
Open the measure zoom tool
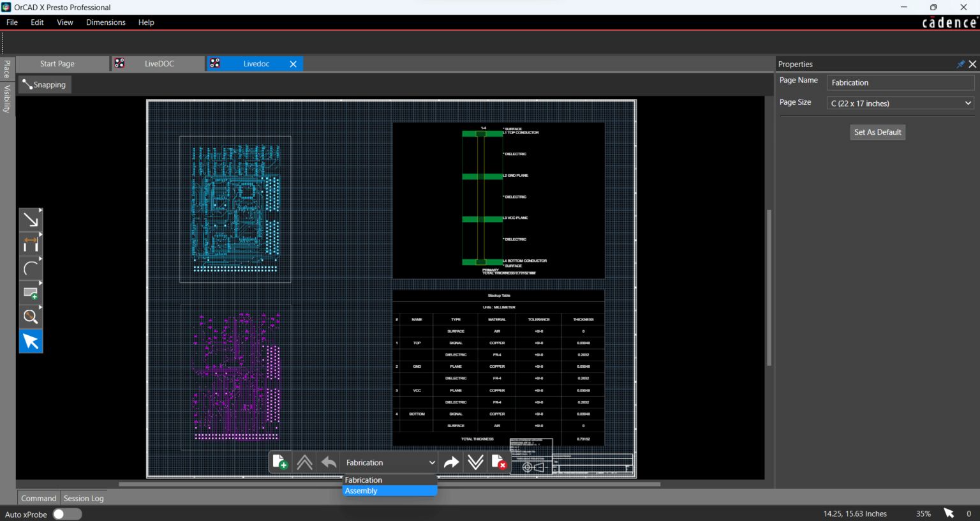[30, 316]
